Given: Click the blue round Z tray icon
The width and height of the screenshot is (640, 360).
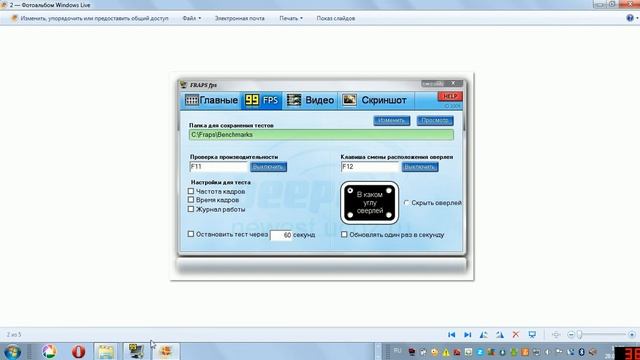Looking at the screenshot, I should tap(480, 352).
